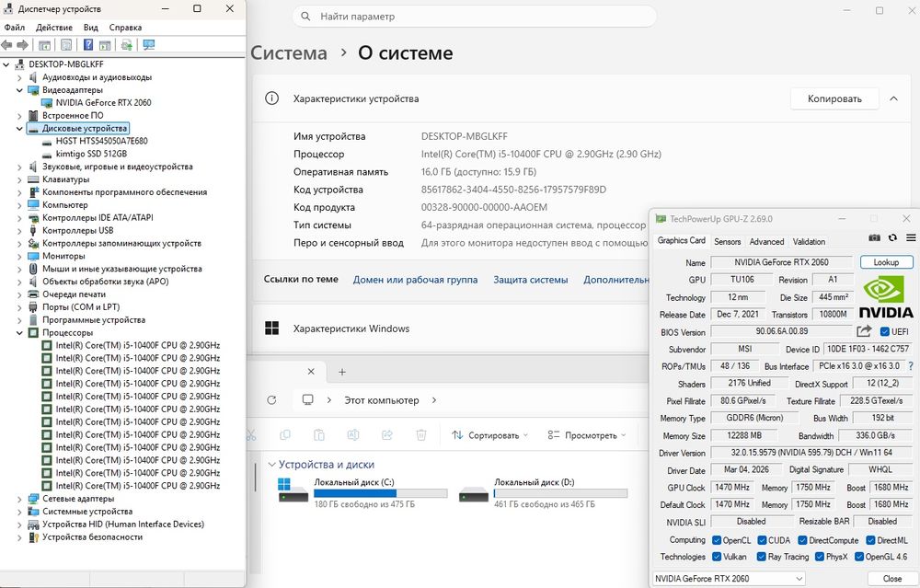Toggle the OpenCL checkbox in GPU-Z

(x=717, y=540)
